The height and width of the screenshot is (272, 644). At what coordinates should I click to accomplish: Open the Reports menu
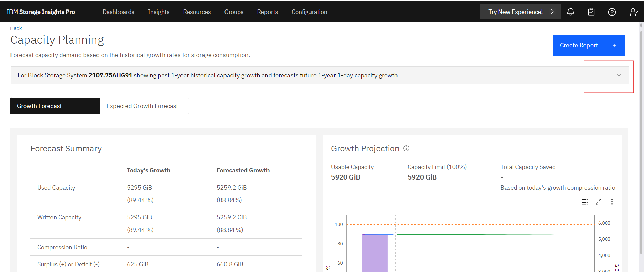pyautogui.click(x=267, y=12)
